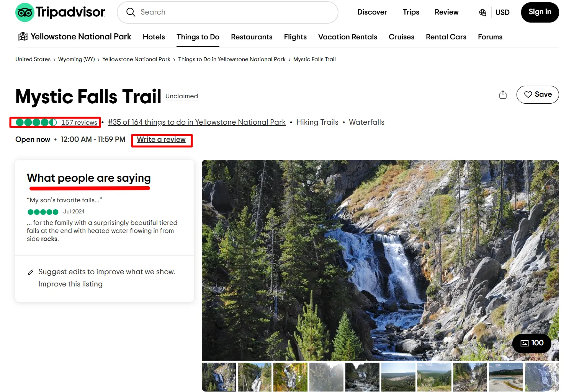Follow the Improve this listing link
The image size is (587, 392).
tap(70, 284)
